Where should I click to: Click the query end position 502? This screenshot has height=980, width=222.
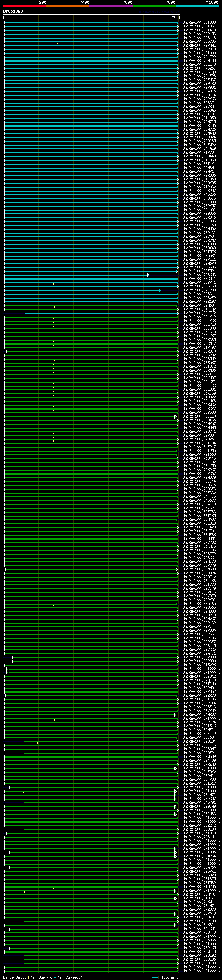[175, 17]
